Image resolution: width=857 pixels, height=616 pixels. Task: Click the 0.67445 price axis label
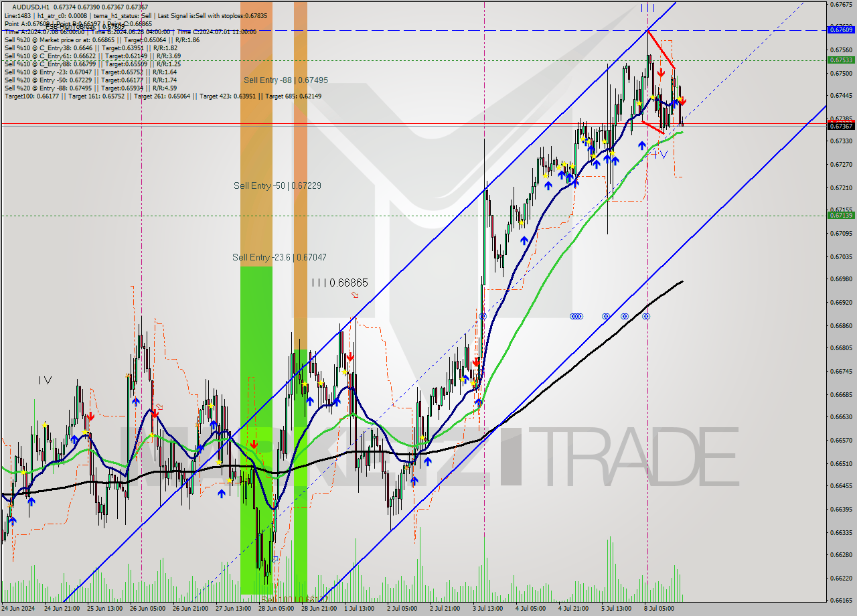coord(842,96)
